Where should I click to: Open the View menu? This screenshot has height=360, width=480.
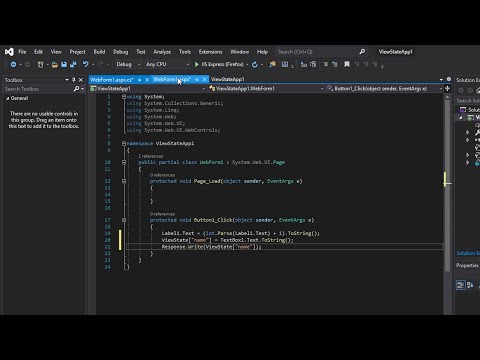[56, 52]
